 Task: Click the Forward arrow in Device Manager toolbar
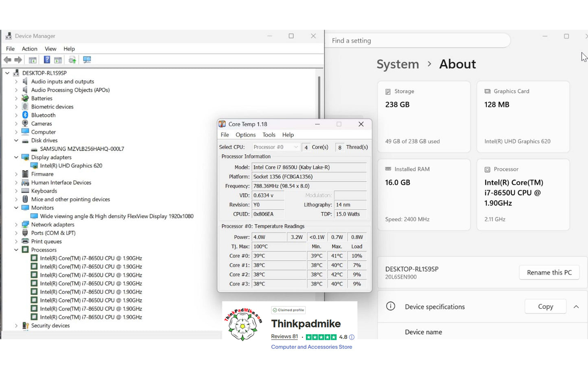18,60
